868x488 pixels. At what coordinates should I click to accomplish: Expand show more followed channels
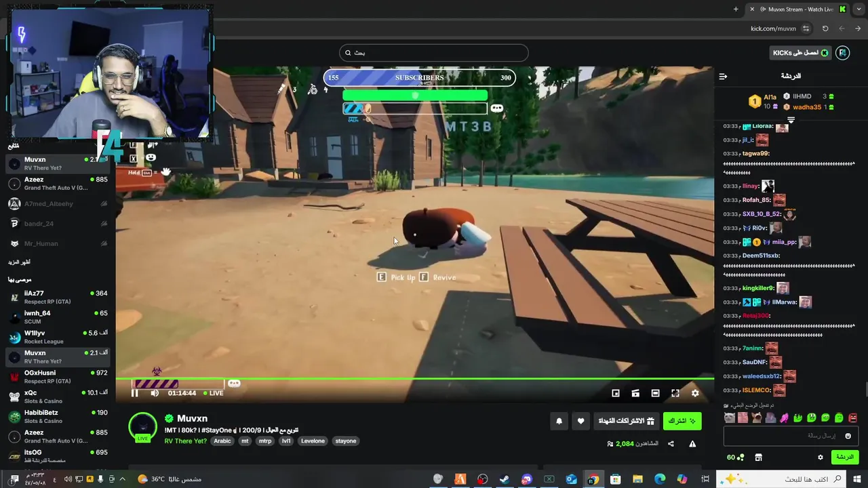coord(19,262)
